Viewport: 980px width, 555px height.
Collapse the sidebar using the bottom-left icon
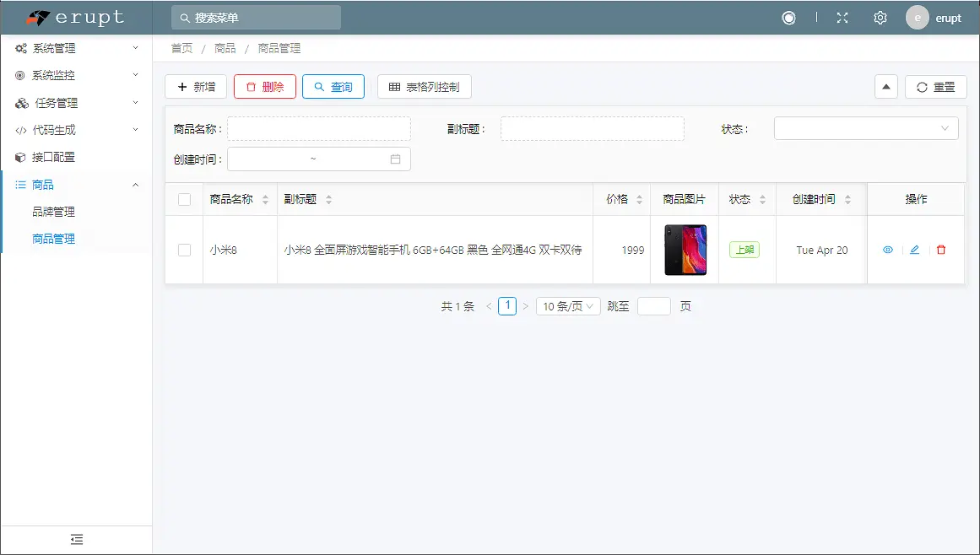(76, 538)
